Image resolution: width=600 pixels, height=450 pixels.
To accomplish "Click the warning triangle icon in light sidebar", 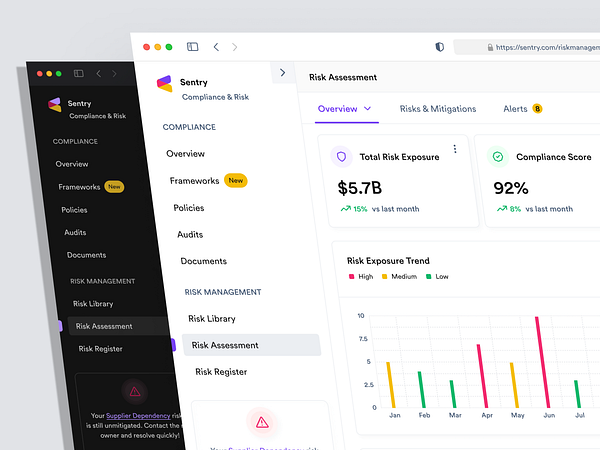I will 262,422.
